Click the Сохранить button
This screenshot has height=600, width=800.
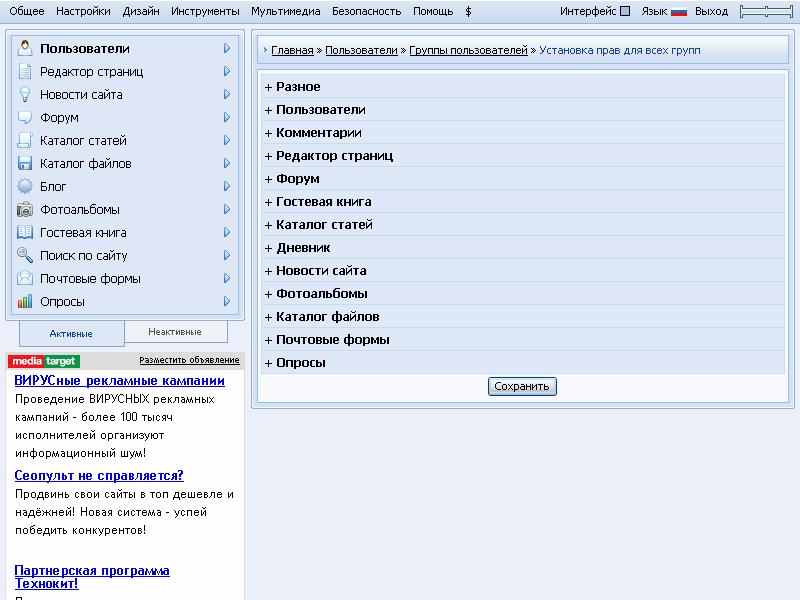tap(522, 386)
